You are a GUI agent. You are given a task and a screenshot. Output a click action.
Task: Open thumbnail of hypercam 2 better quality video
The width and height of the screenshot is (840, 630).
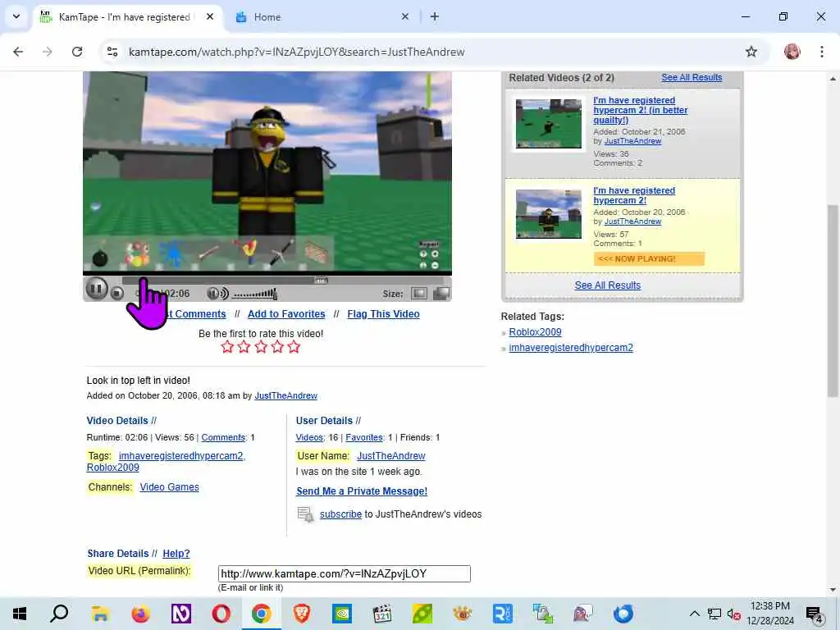549,123
